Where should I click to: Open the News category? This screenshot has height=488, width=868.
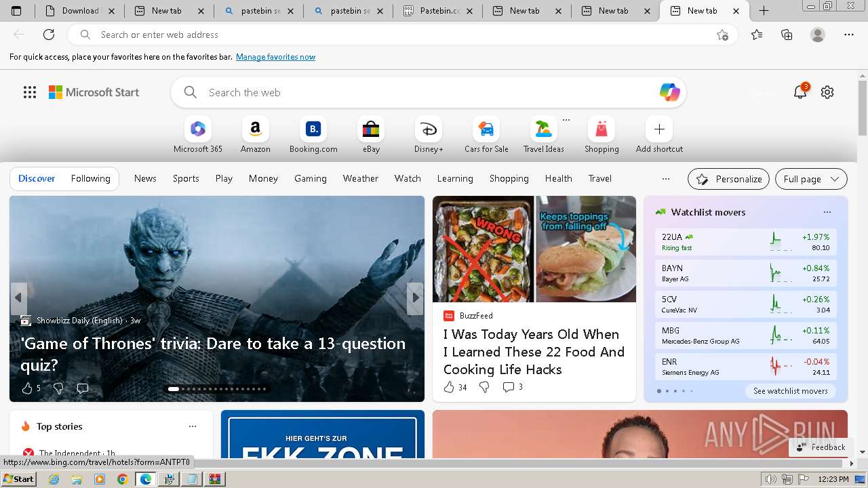click(x=145, y=178)
